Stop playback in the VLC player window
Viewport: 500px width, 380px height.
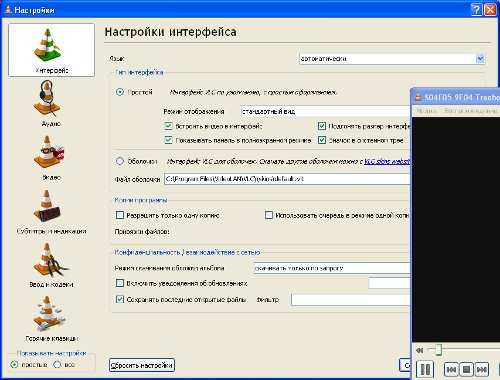(x=466, y=369)
